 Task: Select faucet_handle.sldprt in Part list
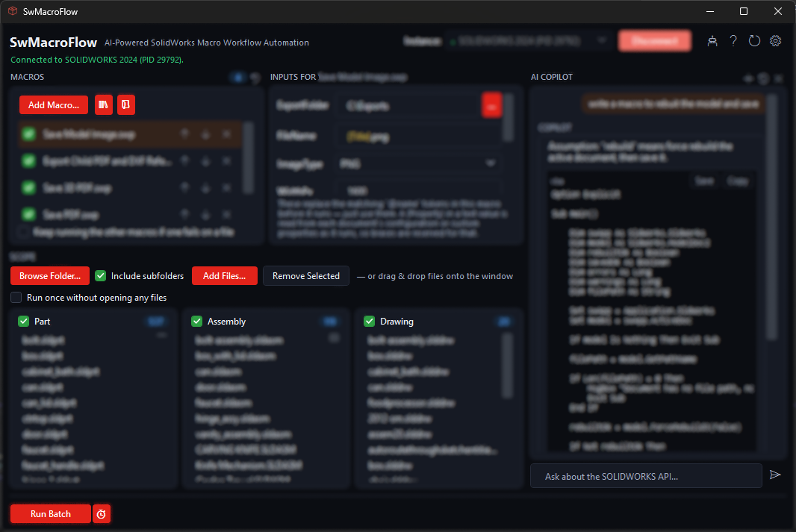[x=63, y=465]
